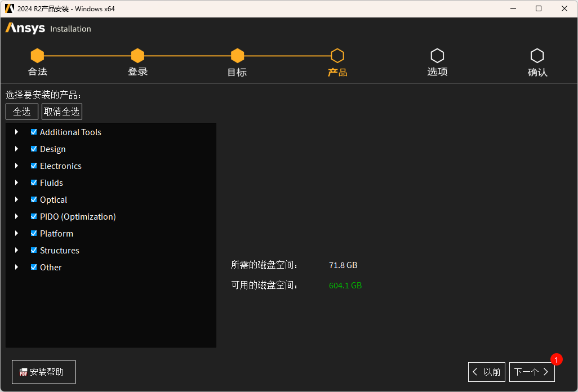The height and width of the screenshot is (392, 578).
Task: Go to next step with 下一个
Action: pyautogui.click(x=532, y=372)
